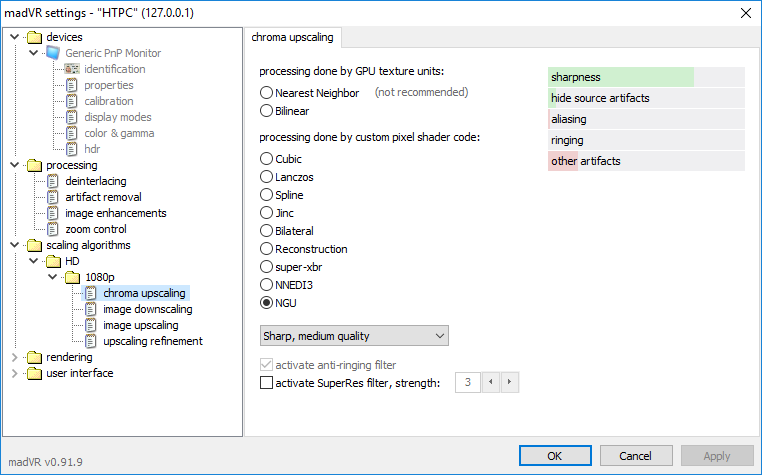This screenshot has width=762, height=475.
Task: Click the rendering folder icon
Action: click(x=34, y=357)
